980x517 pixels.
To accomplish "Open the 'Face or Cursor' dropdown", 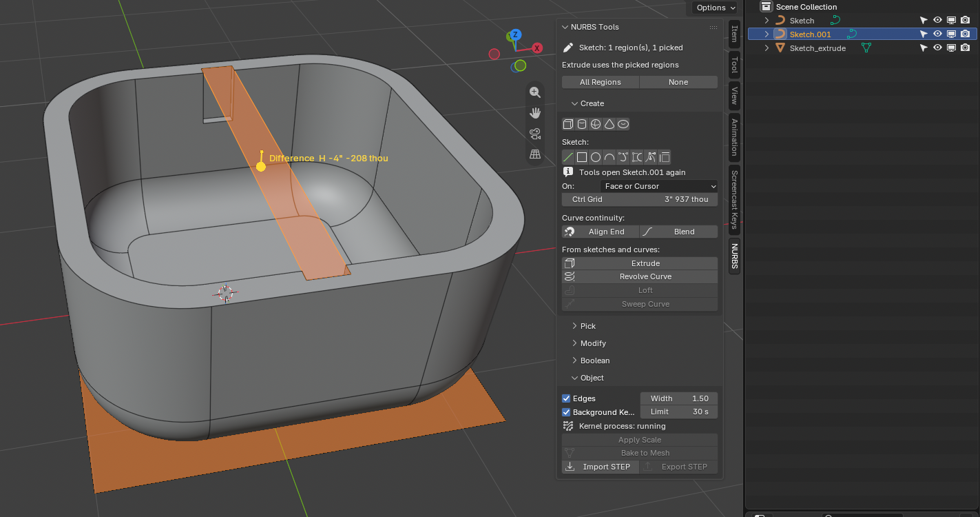I will click(659, 186).
